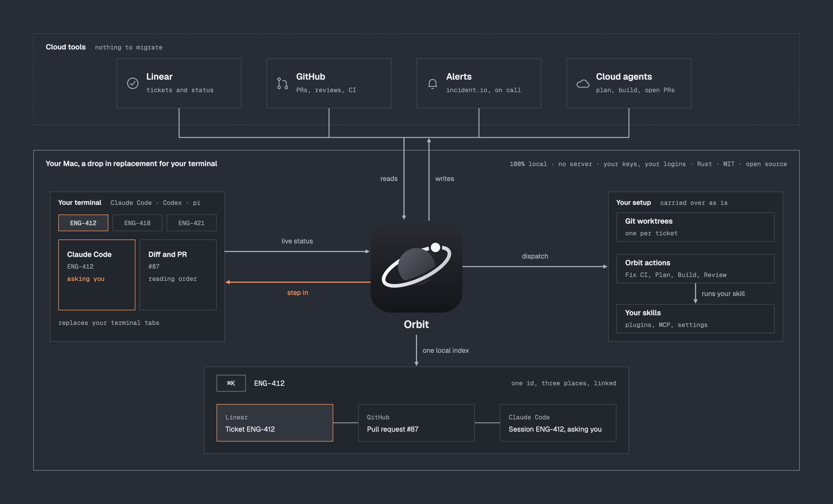Click the Orbit actions box

[695, 268]
